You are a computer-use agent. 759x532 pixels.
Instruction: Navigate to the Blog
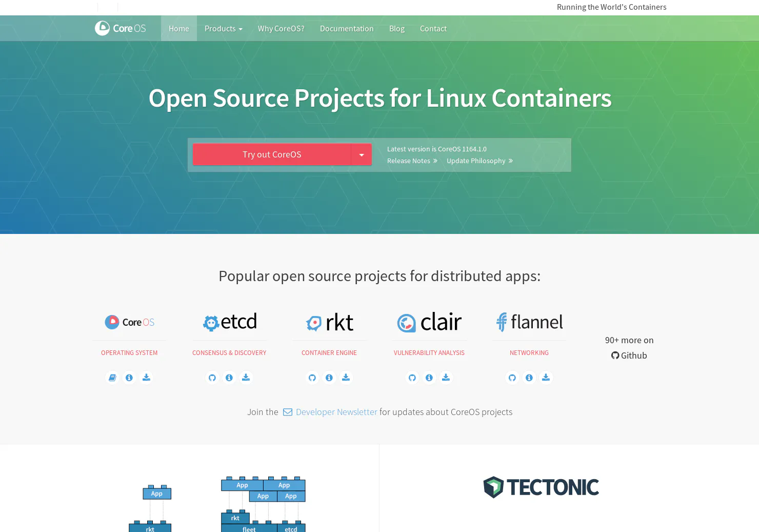click(397, 29)
